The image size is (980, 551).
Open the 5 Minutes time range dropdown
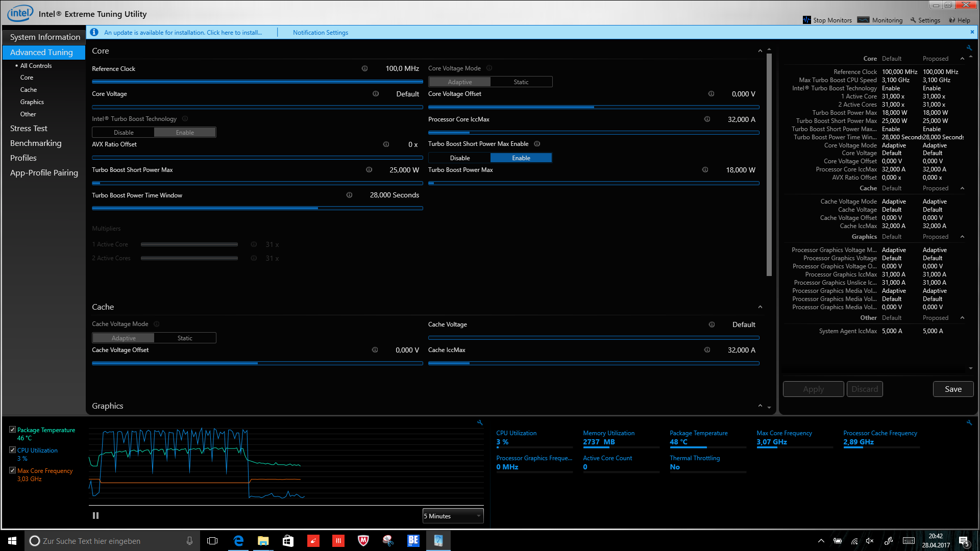point(453,516)
